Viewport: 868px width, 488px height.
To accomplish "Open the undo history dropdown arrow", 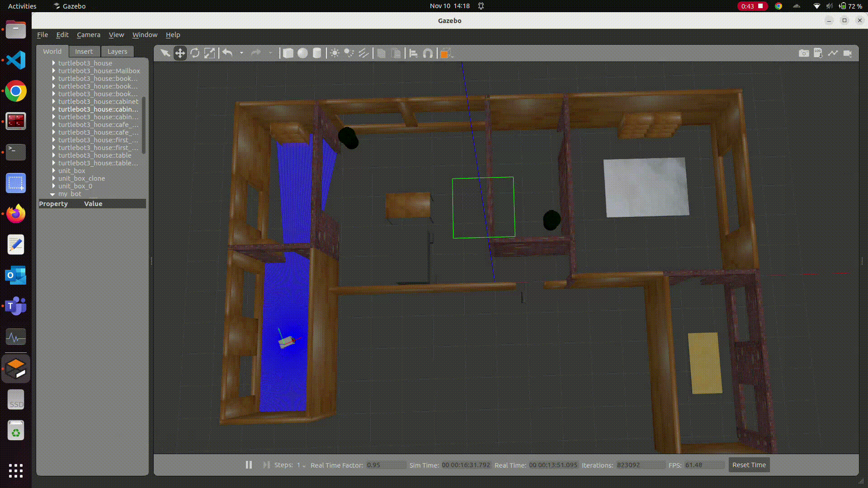I will click(241, 53).
